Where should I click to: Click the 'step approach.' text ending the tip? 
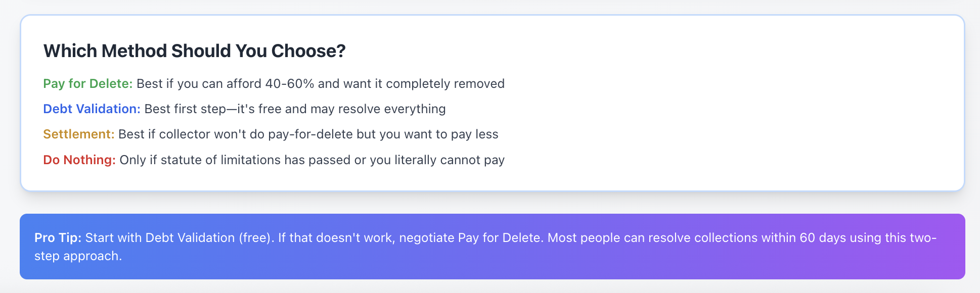point(78,256)
